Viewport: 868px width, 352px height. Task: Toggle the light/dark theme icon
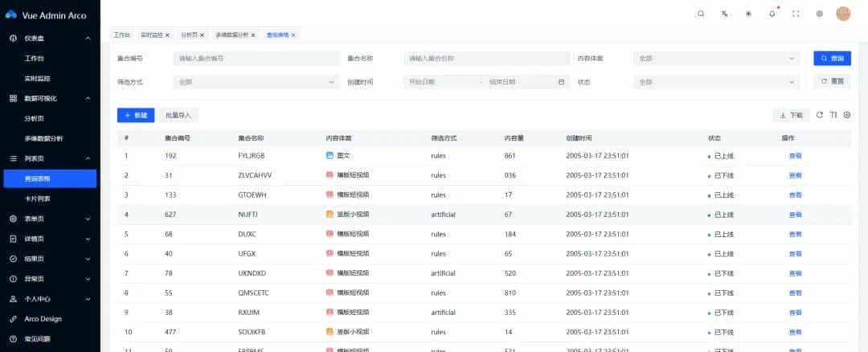pos(748,14)
